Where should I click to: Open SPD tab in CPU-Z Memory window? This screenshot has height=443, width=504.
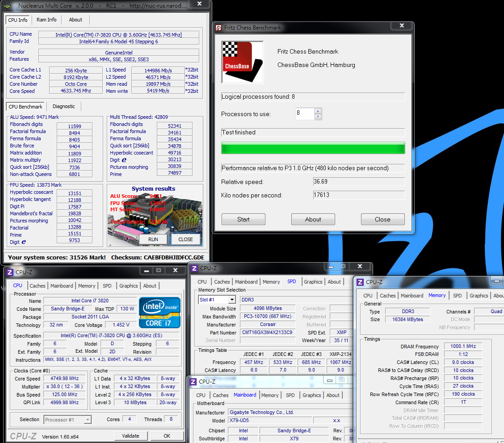[458, 296]
